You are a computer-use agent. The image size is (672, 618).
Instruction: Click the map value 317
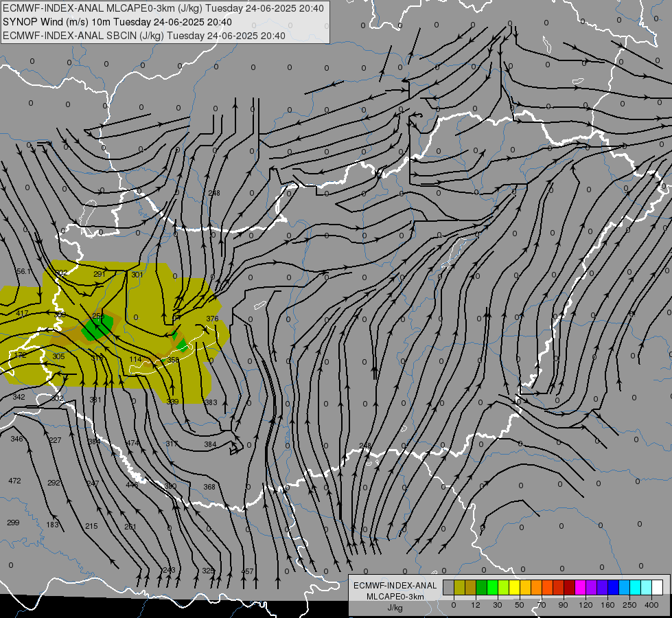(172, 444)
